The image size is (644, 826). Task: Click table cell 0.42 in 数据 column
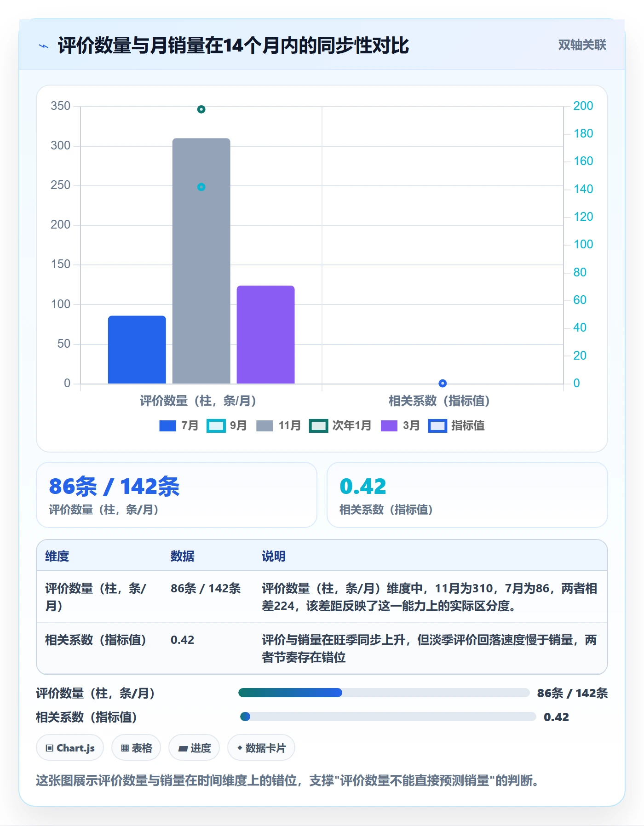183,640
